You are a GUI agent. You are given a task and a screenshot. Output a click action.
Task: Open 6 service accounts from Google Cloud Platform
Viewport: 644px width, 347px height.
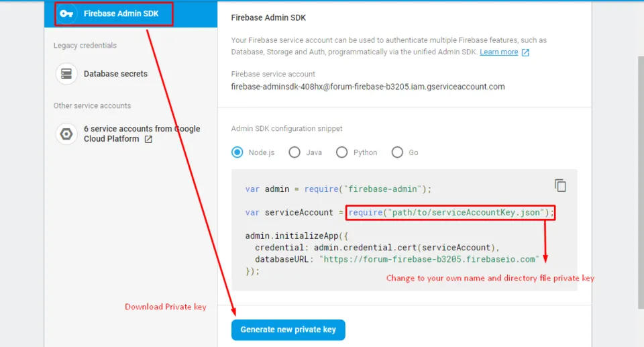tap(142, 134)
